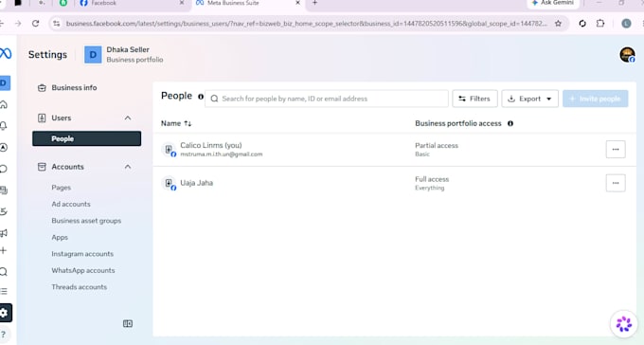The image size is (644, 345).
Task: Click the Partial access label
Action: click(x=437, y=146)
